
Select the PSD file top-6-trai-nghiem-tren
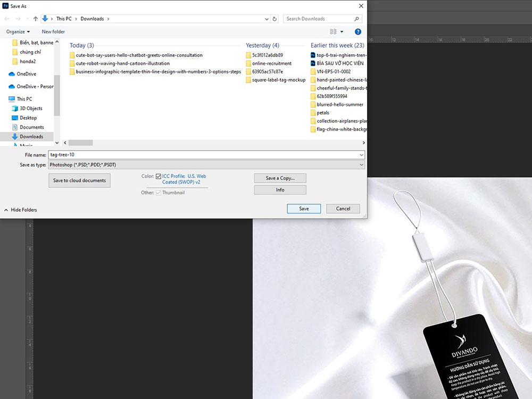pos(338,55)
